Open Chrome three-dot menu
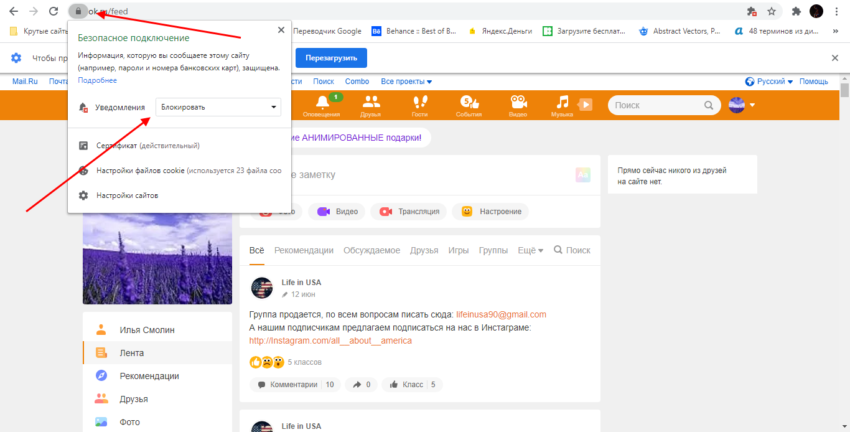Image resolution: width=850 pixels, height=432 pixels. coord(837,11)
